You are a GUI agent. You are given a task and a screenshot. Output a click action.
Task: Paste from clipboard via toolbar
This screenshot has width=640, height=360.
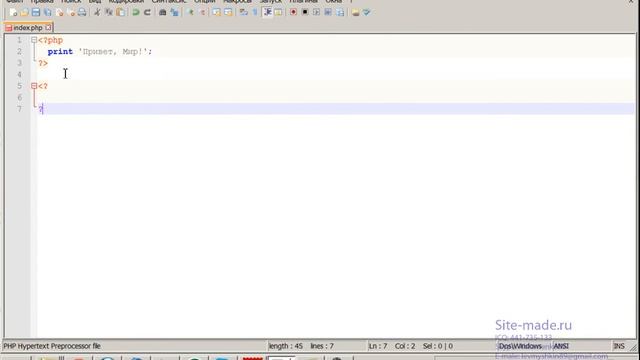point(121,13)
